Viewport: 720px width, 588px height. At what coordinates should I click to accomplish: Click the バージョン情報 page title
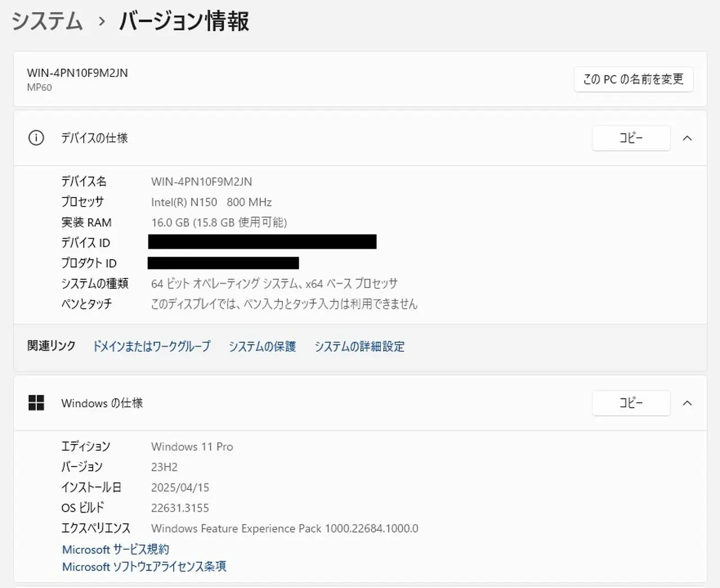point(184,22)
